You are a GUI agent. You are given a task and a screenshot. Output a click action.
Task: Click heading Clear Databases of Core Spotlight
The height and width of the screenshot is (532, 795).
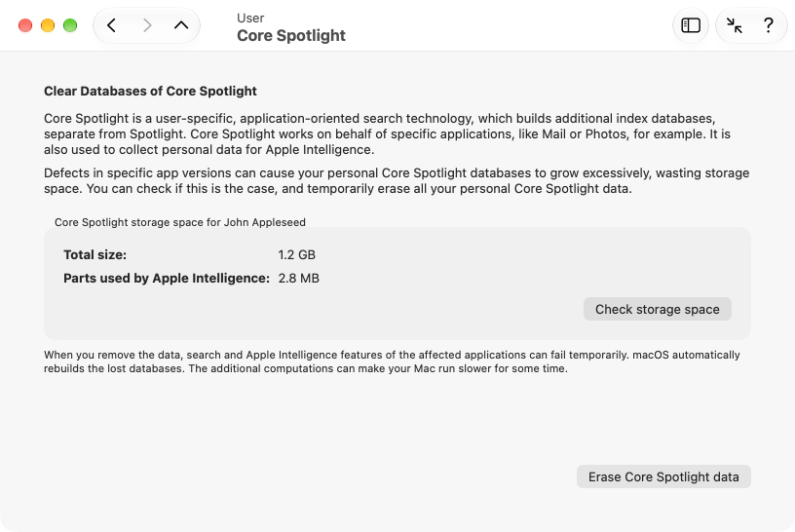pos(150,91)
